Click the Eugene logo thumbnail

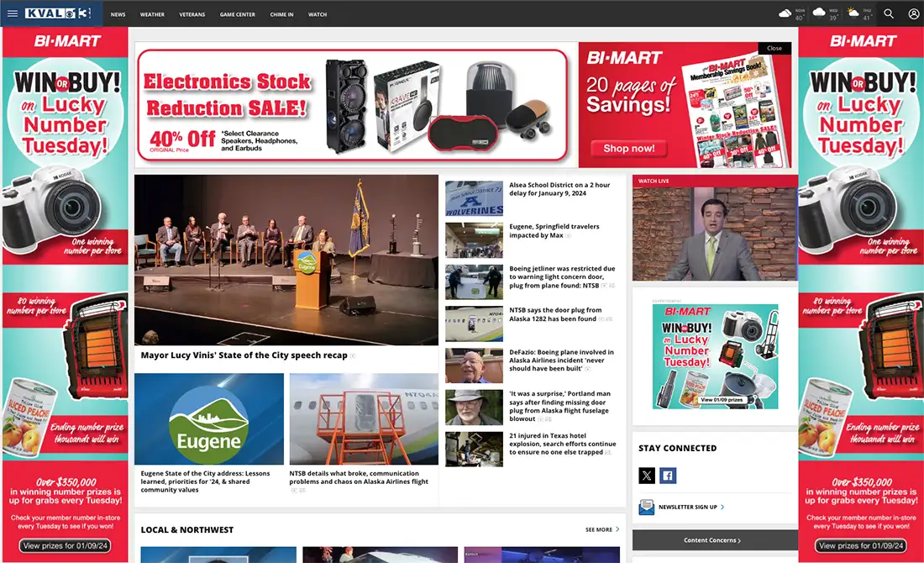click(x=208, y=419)
